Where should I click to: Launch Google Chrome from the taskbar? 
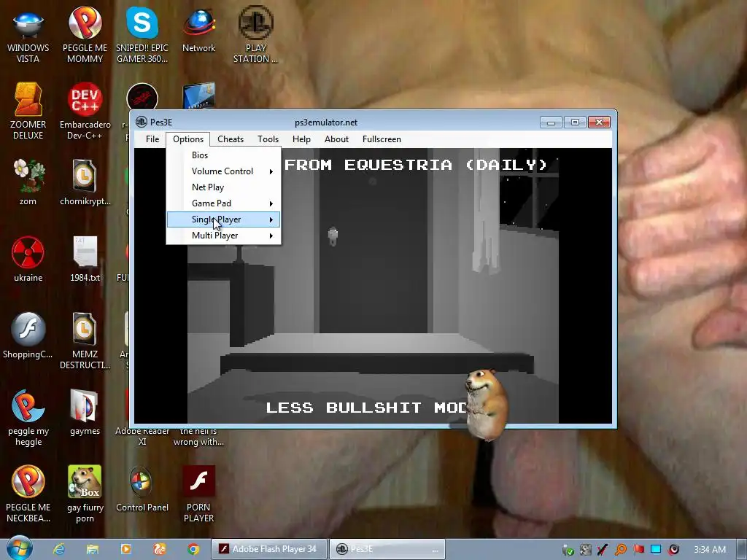(193, 549)
